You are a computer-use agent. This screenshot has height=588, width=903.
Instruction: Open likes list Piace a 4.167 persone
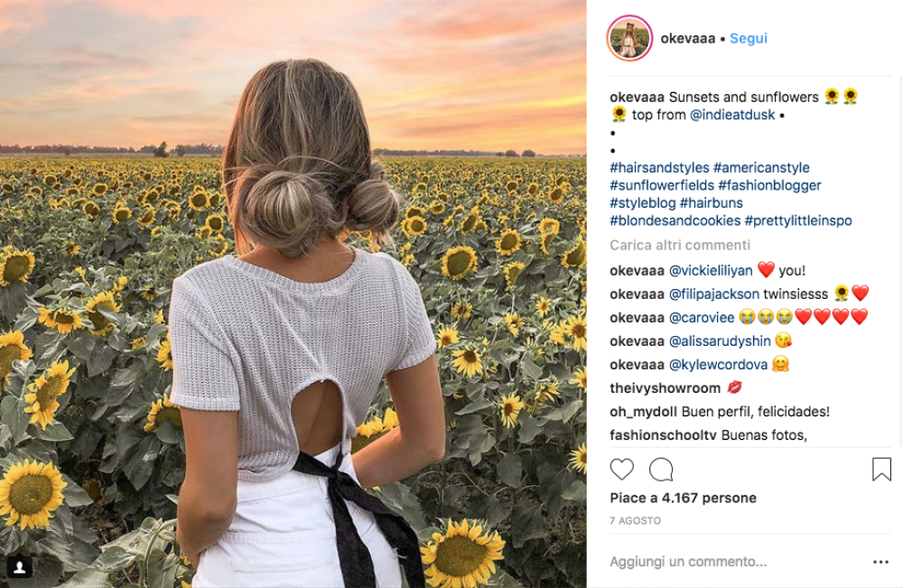[683, 498]
